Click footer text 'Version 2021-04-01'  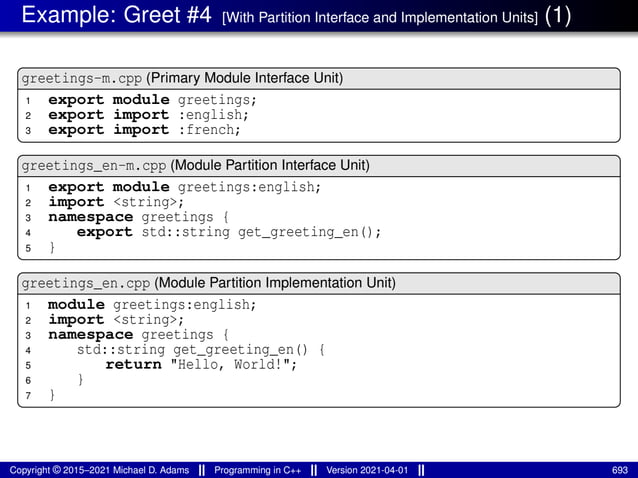click(x=367, y=470)
